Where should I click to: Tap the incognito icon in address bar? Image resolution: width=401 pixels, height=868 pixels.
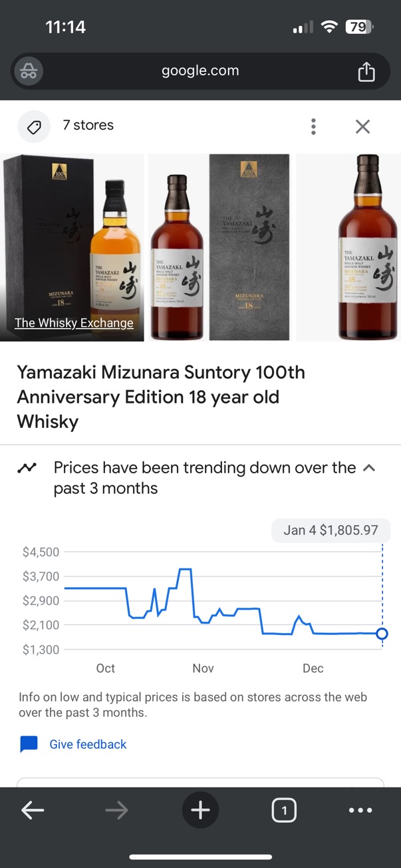[29, 71]
